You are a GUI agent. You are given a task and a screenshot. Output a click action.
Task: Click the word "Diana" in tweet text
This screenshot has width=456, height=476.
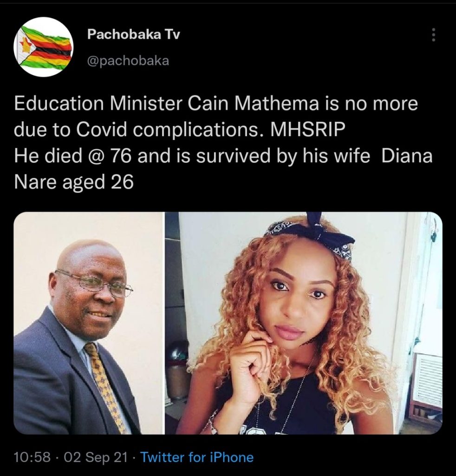(x=407, y=156)
